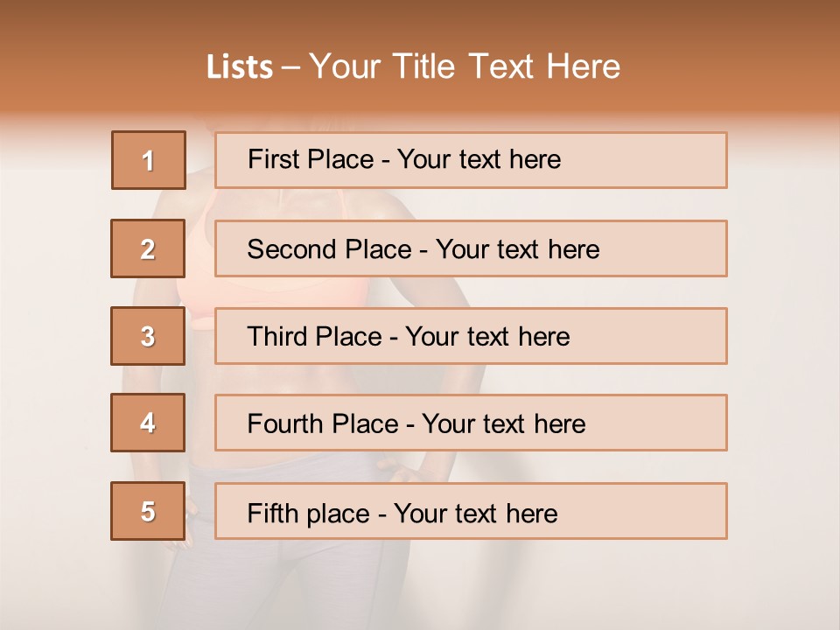Click the slide title text
This screenshot has width=840, height=630.
pos(413,66)
